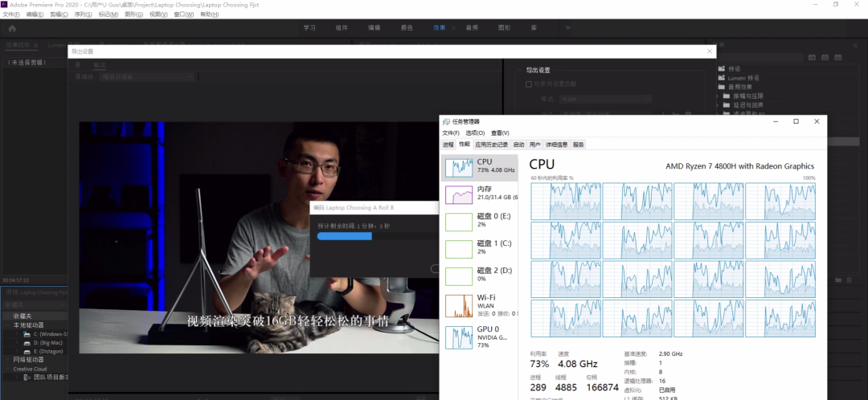The height and width of the screenshot is (400, 868).
Task: Click the effects panel search field
Action: pos(762,57)
